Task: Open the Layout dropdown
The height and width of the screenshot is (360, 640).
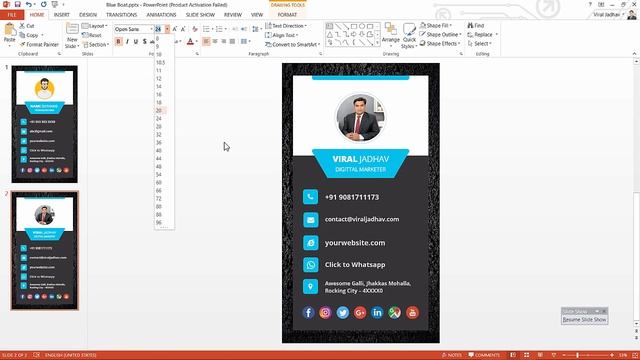Action: coord(95,26)
